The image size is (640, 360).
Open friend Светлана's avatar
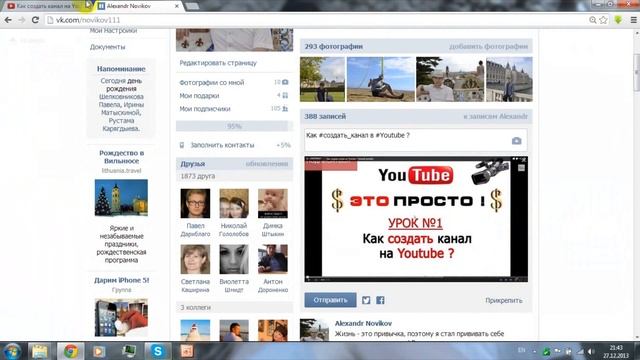coord(195,259)
